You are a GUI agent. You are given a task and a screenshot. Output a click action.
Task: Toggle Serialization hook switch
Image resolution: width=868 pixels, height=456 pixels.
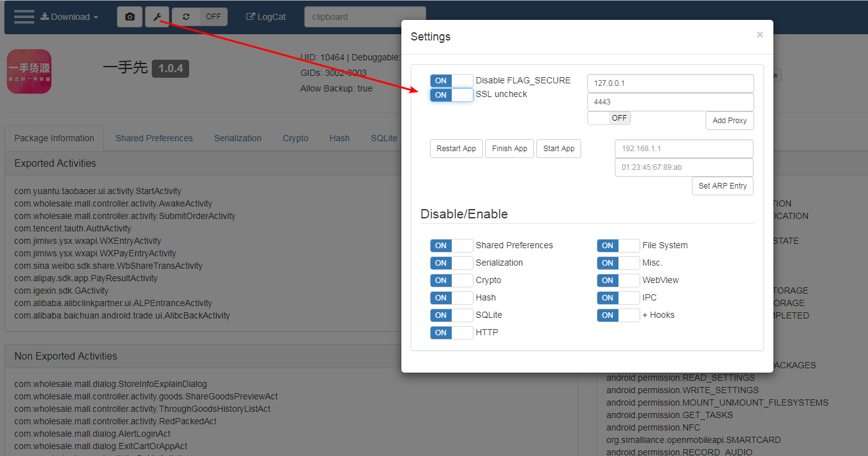point(452,263)
